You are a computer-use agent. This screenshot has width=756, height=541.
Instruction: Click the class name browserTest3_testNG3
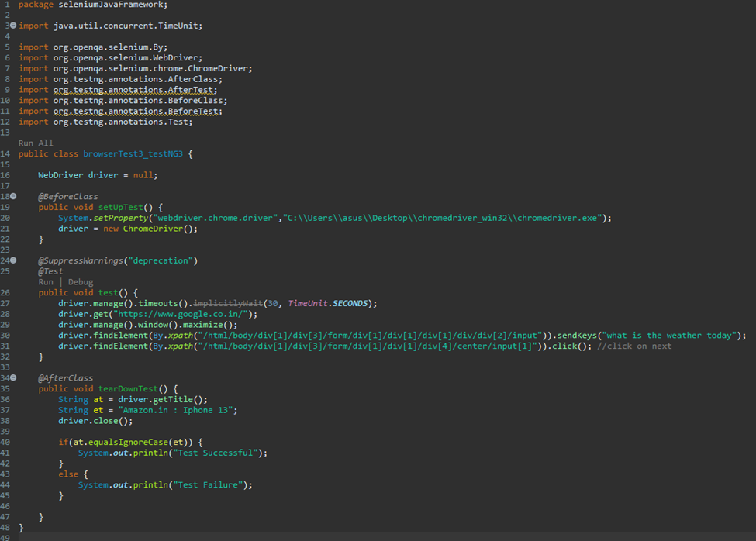(x=133, y=153)
